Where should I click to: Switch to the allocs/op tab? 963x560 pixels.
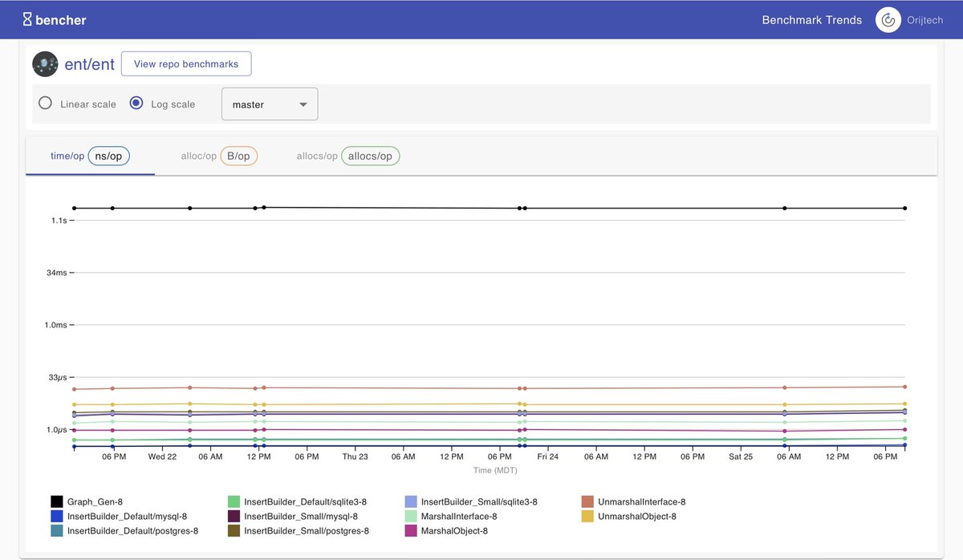(x=347, y=156)
